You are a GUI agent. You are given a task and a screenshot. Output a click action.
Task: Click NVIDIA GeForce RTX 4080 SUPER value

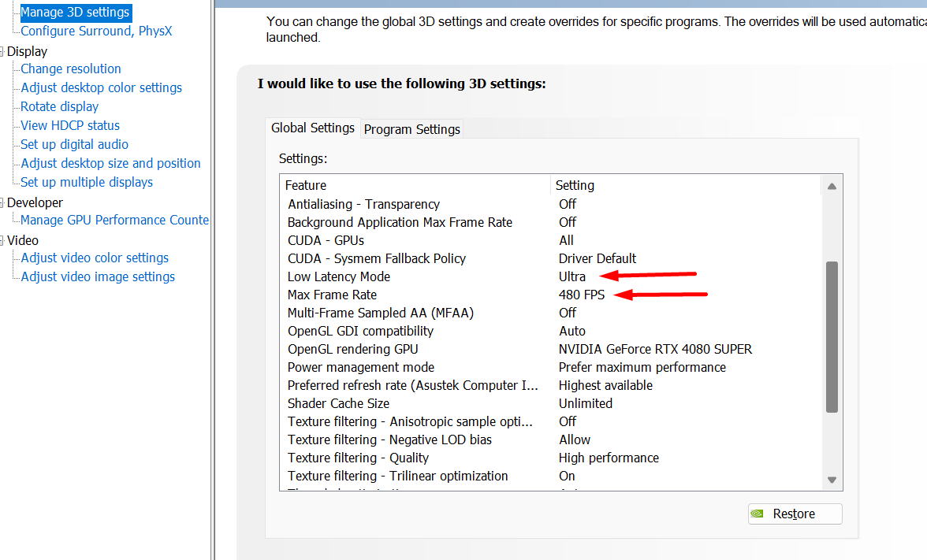655,350
